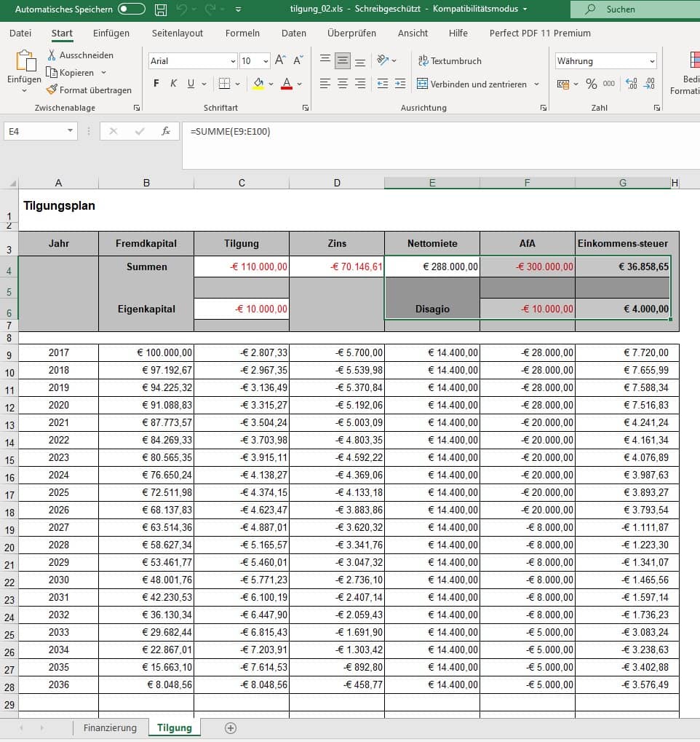This screenshot has width=700, height=742.
Task: Click the Format übertragen paintbrush
Action: (x=89, y=90)
